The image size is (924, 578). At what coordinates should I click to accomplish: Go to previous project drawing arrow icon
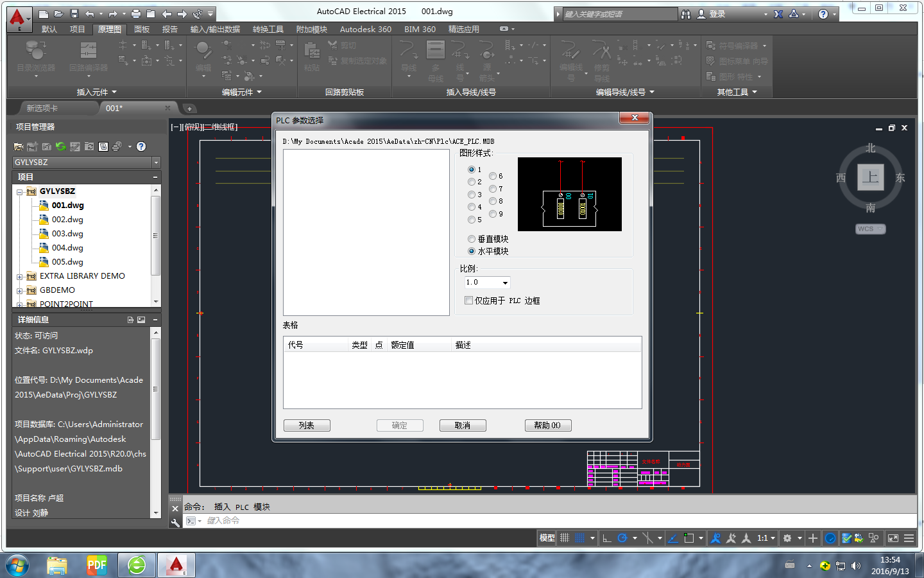[166, 13]
